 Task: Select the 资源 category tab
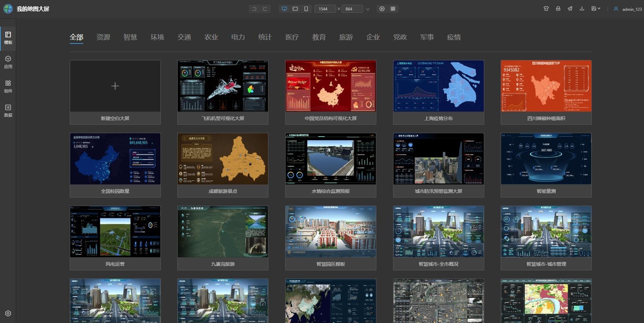coord(104,37)
